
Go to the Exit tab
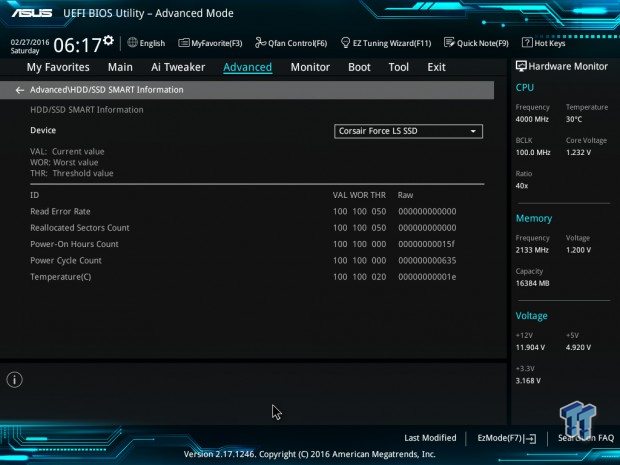436,67
